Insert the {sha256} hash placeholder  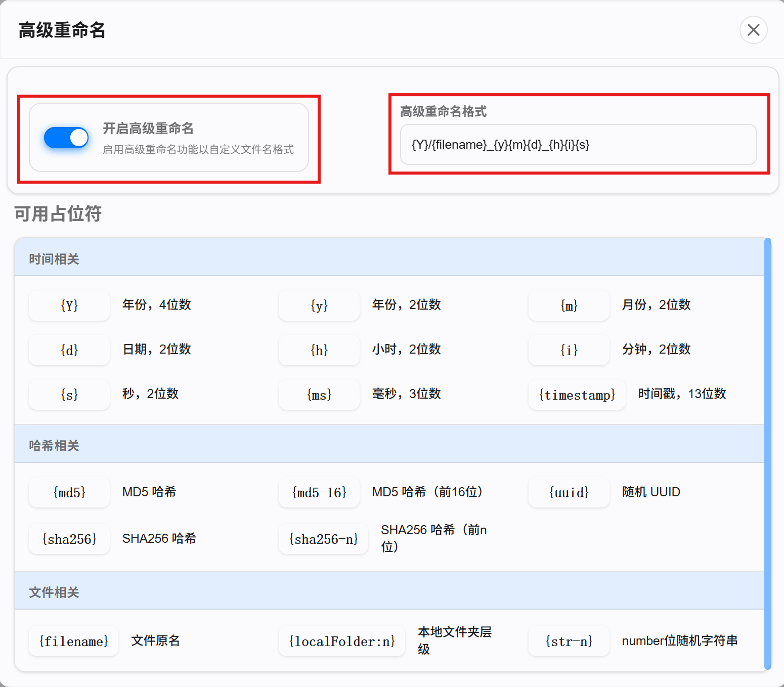click(x=69, y=539)
